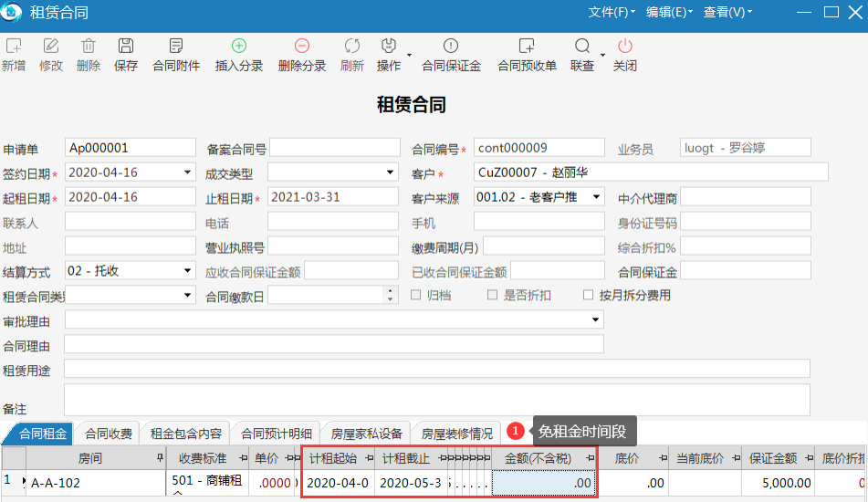Switch to the 合同租金 tab
Viewport: 868px width, 502px height.
coord(43,434)
